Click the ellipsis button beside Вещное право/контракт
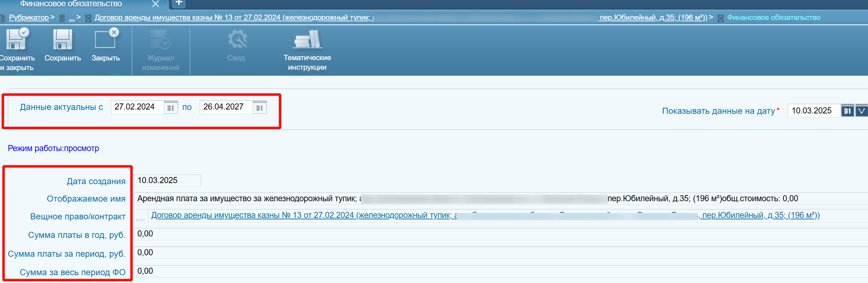The image size is (868, 283). pos(141,216)
